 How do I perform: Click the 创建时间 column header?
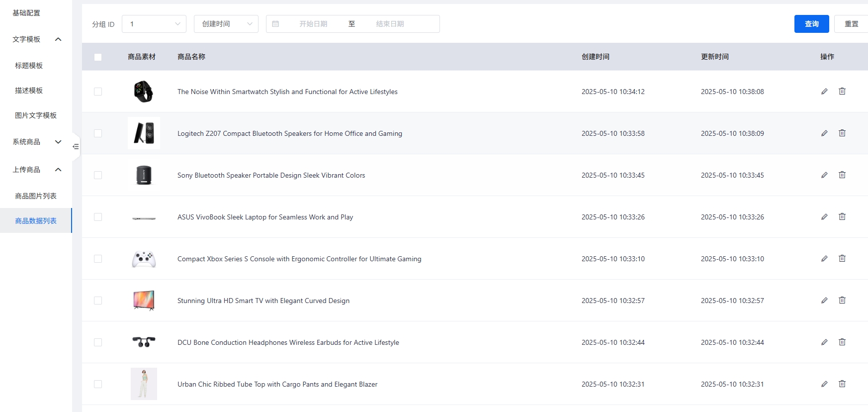596,57
